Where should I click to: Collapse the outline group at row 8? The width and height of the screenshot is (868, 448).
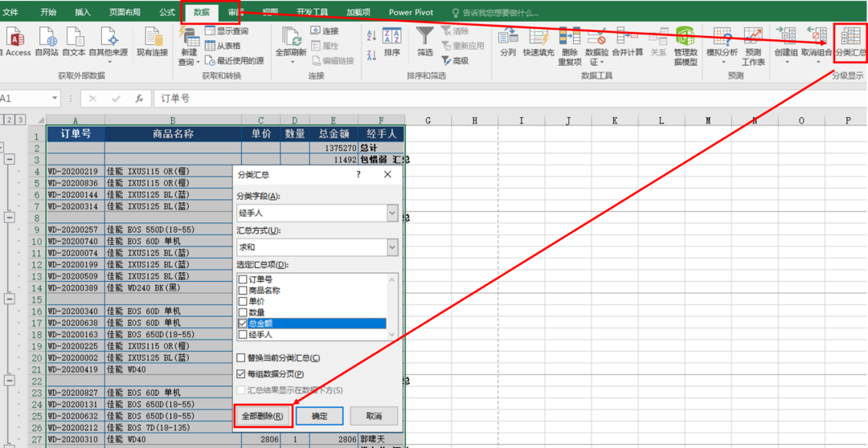click(10, 218)
